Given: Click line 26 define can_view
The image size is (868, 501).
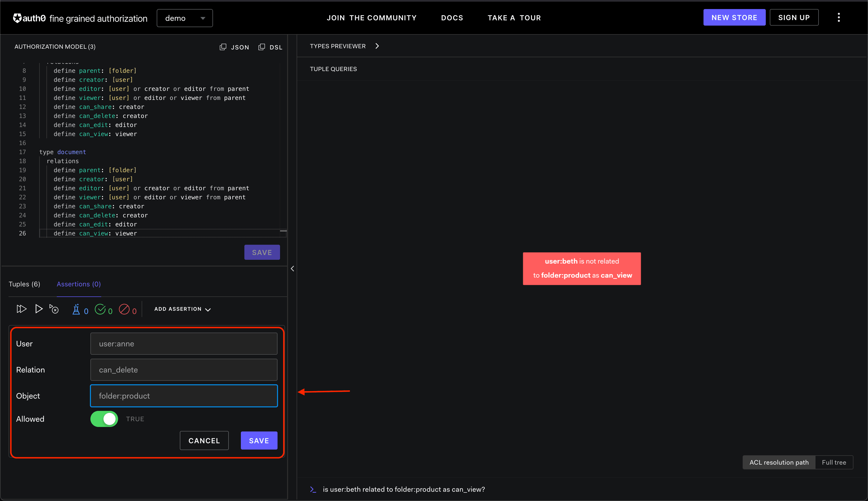Looking at the screenshot, I should point(95,234).
